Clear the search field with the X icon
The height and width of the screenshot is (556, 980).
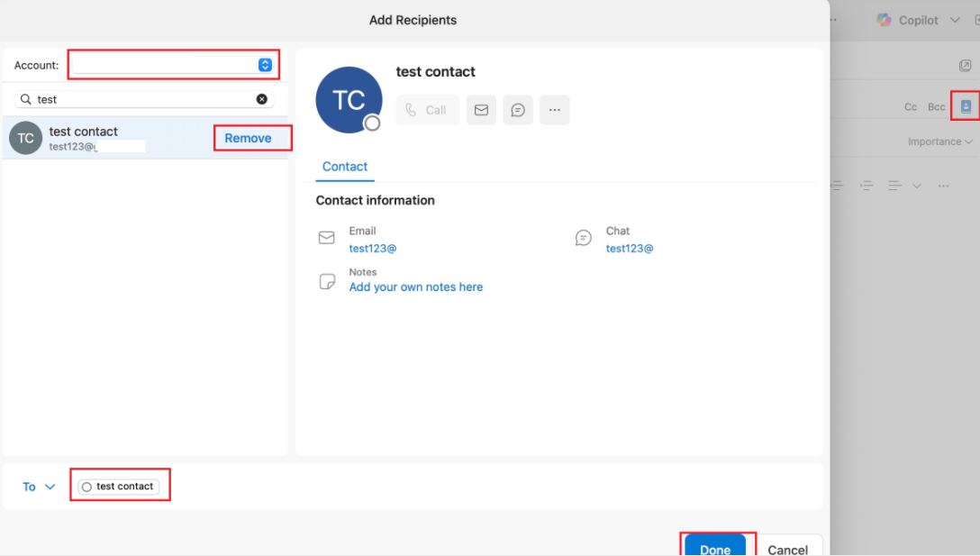[x=262, y=99]
